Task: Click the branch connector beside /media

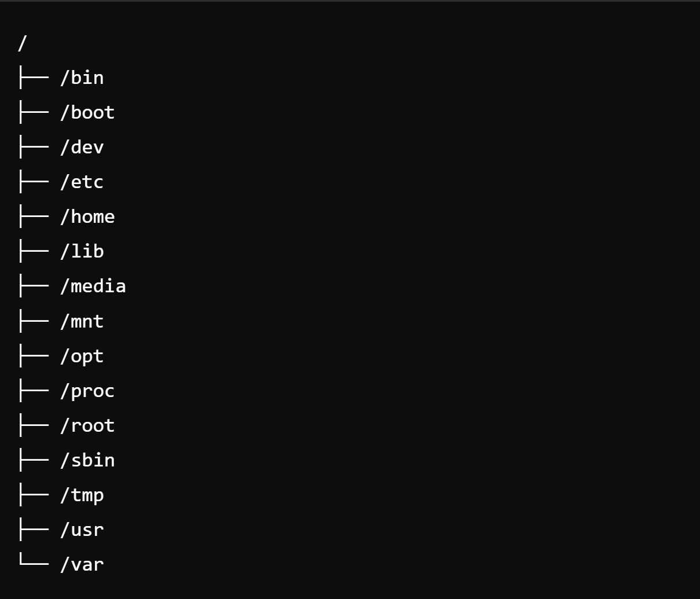Action: (x=33, y=286)
